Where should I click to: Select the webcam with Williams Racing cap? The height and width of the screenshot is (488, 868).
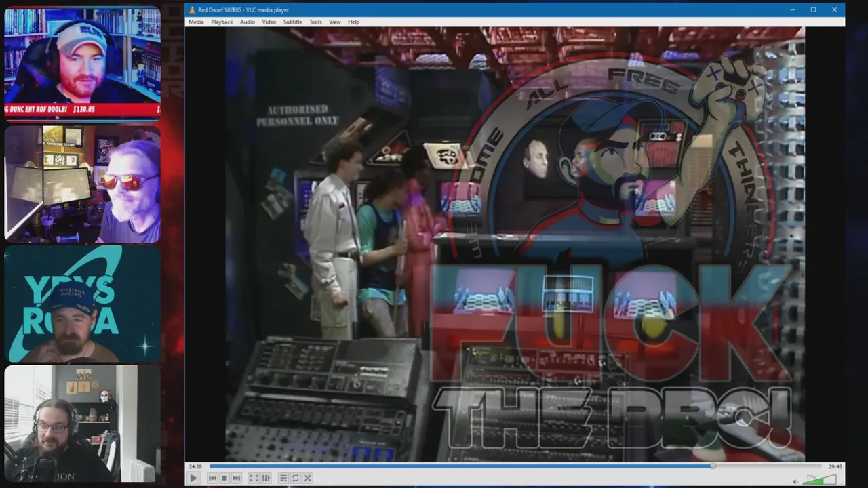(x=83, y=304)
